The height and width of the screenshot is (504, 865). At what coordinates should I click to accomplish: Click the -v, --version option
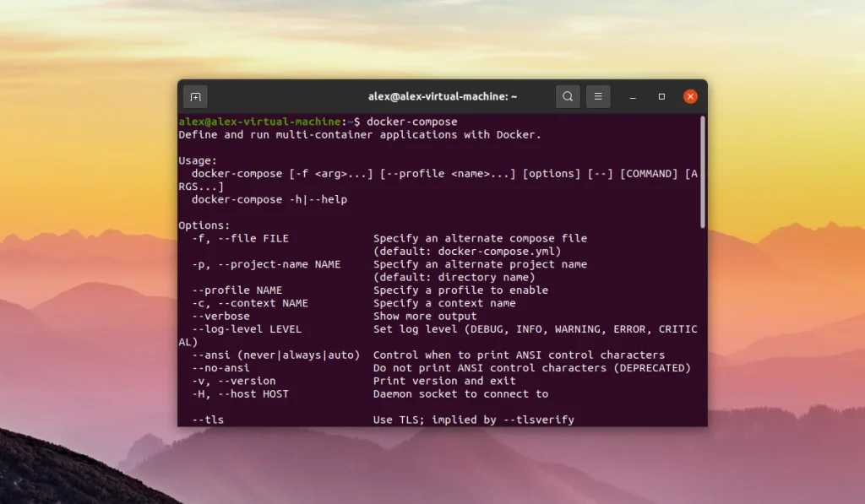pos(234,380)
